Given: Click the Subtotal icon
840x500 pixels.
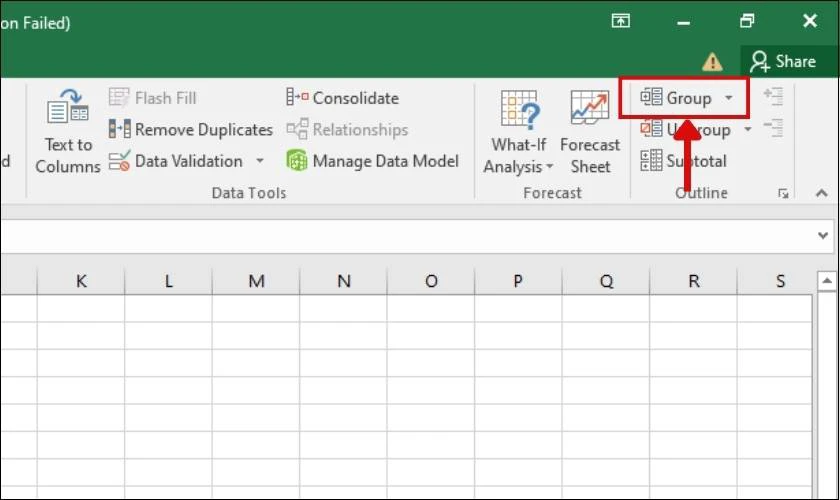Looking at the screenshot, I should [x=651, y=161].
